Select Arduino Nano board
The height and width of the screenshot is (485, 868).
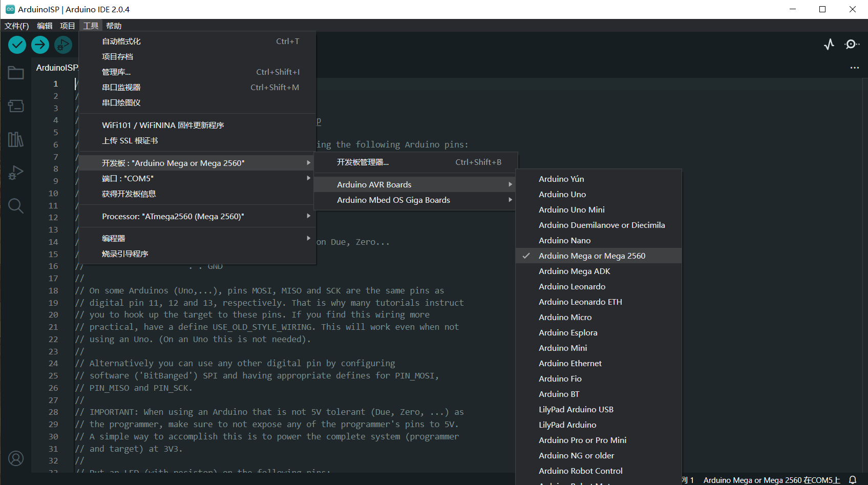(599, 240)
